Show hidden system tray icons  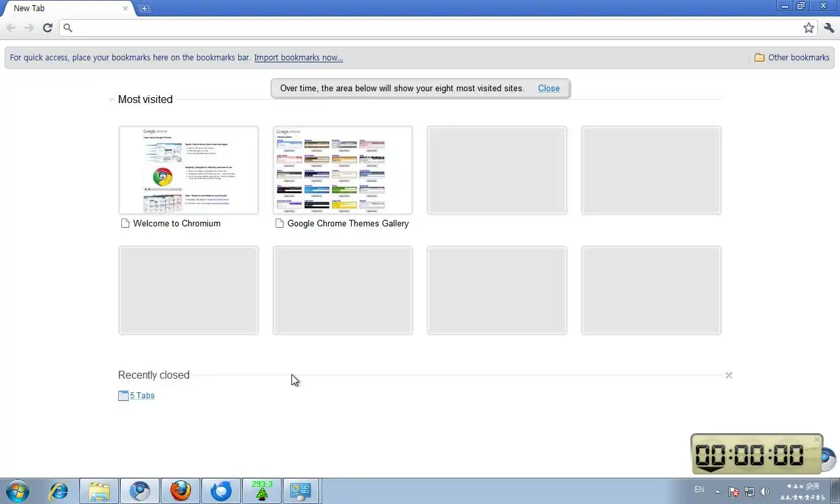click(717, 492)
